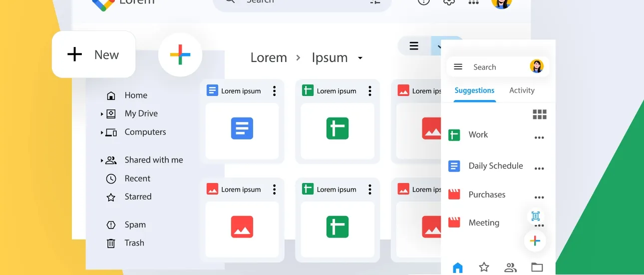Screen dimensions: 644x275
Task: Open the three-dot menu on the lower green spreadsheet card
Action: coord(369,189)
